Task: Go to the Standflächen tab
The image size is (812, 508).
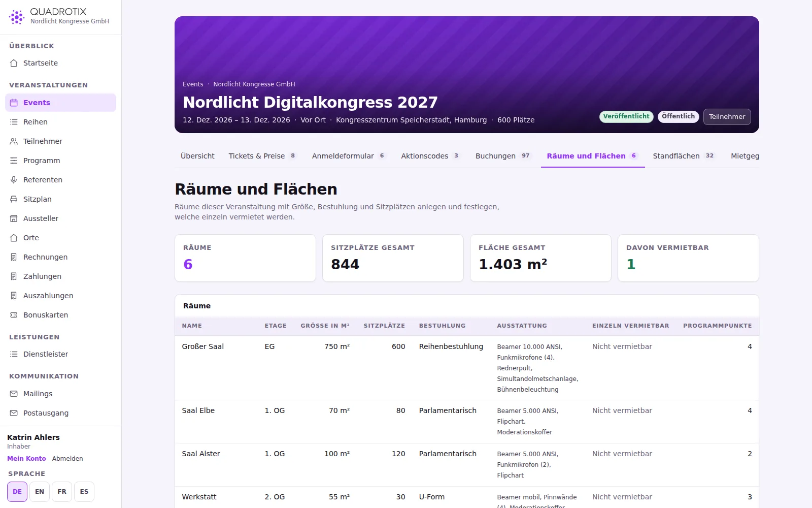Action: 684,156
